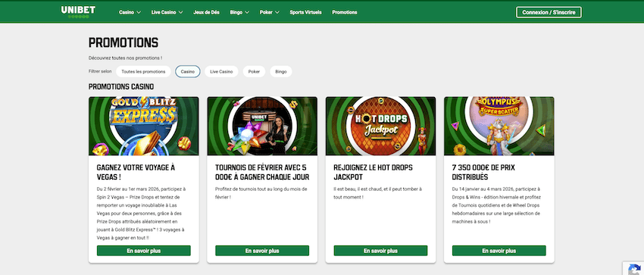644x275 pixels.
Task: Select the Bingo filter chip
Action: (281, 71)
